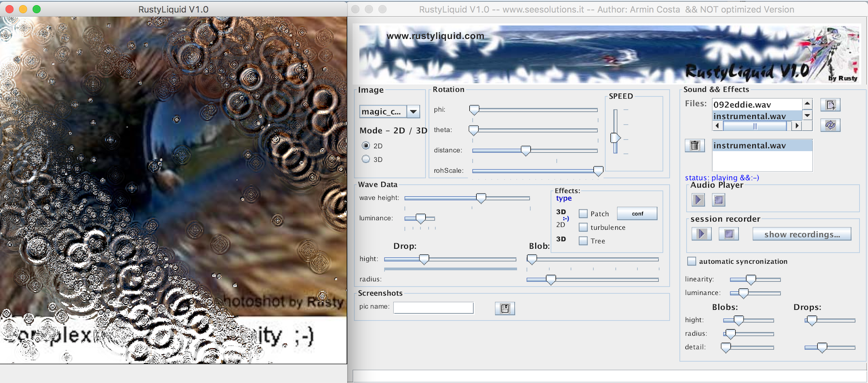Screen dimensions: 868x383
Task: Click the linearity slider handle
Action: point(751,280)
